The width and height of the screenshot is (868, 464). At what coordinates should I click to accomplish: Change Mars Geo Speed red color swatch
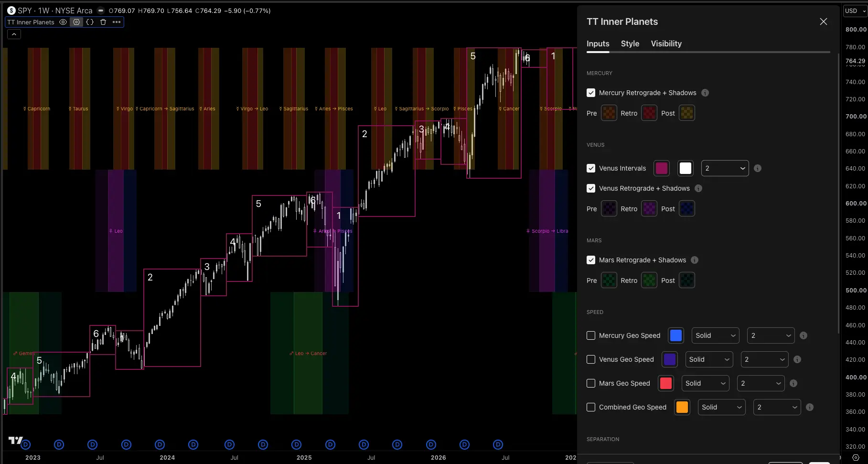666,383
